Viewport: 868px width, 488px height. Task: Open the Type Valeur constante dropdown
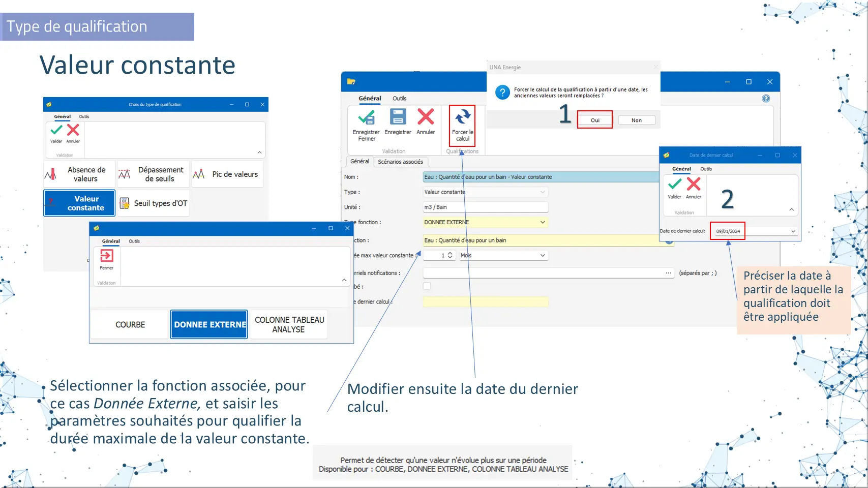click(x=543, y=192)
